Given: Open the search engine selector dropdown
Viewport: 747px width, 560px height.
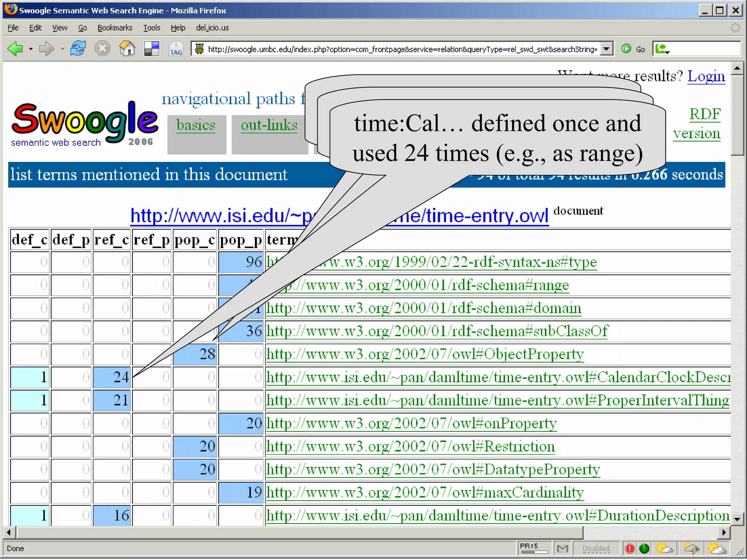Looking at the screenshot, I should pyautogui.click(x=662, y=49).
